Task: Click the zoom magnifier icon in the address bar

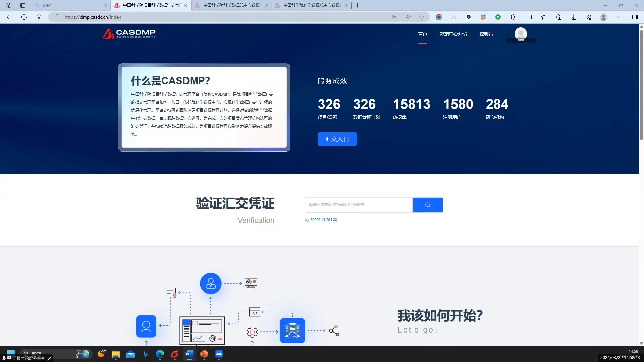Action: [394, 17]
